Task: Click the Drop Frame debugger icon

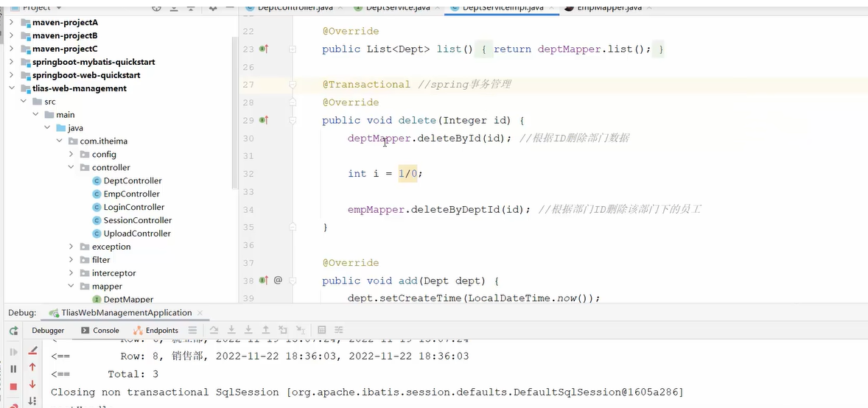Action: pos(283,330)
